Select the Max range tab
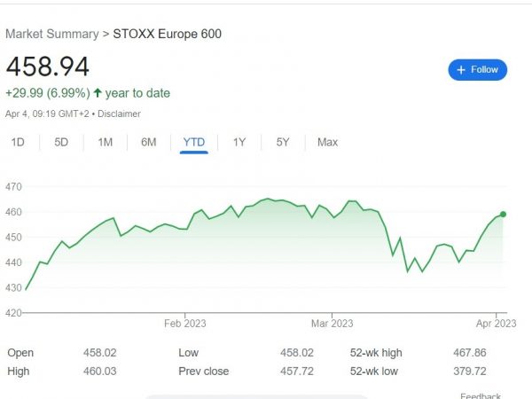The height and width of the screenshot is (399, 532). click(327, 142)
